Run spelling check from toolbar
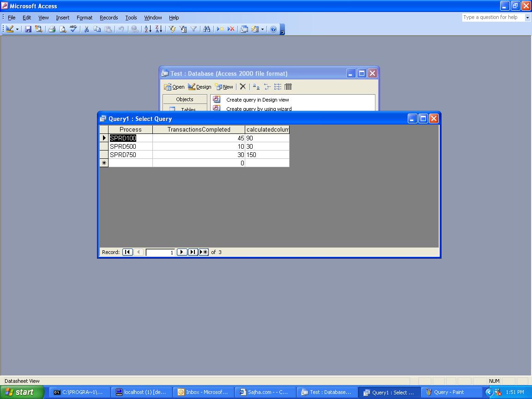This screenshot has width=532, height=399. 73,29
